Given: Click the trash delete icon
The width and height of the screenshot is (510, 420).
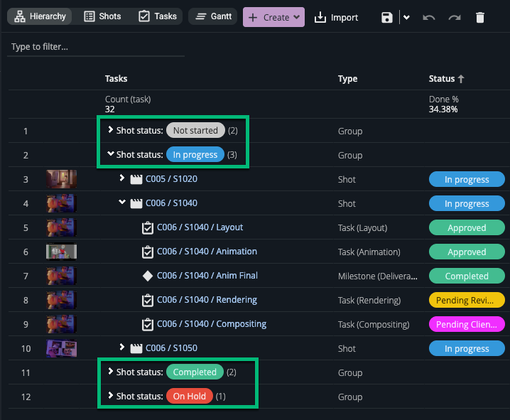Looking at the screenshot, I should pyautogui.click(x=480, y=18).
